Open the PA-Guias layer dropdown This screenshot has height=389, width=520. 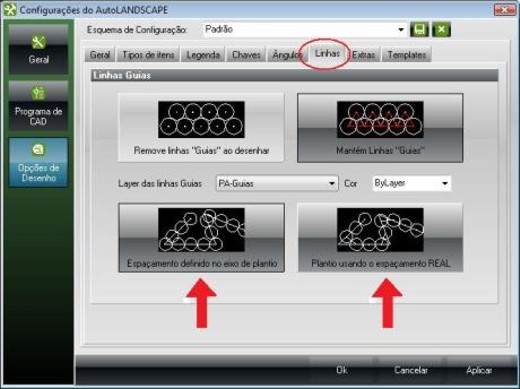coord(277,183)
